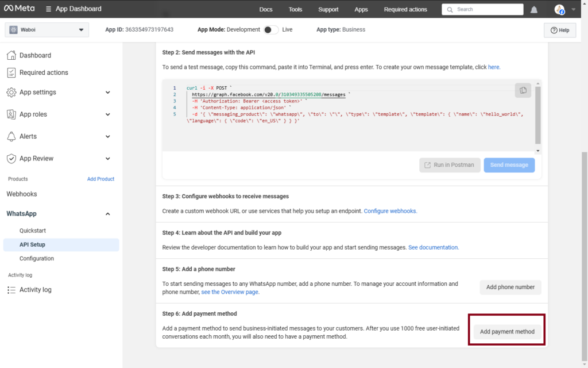
Task: Click the App Review shield icon
Action: tap(11, 159)
